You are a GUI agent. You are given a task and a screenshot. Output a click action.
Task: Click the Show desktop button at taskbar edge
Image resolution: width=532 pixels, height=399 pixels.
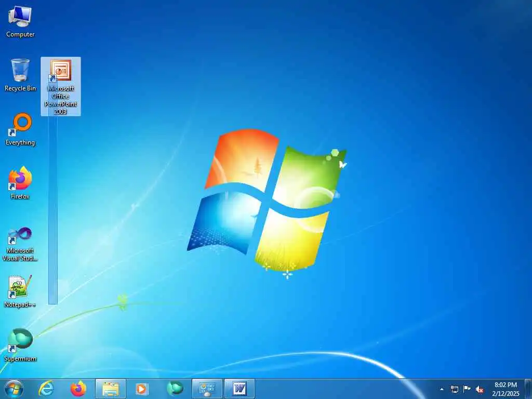[528, 389]
